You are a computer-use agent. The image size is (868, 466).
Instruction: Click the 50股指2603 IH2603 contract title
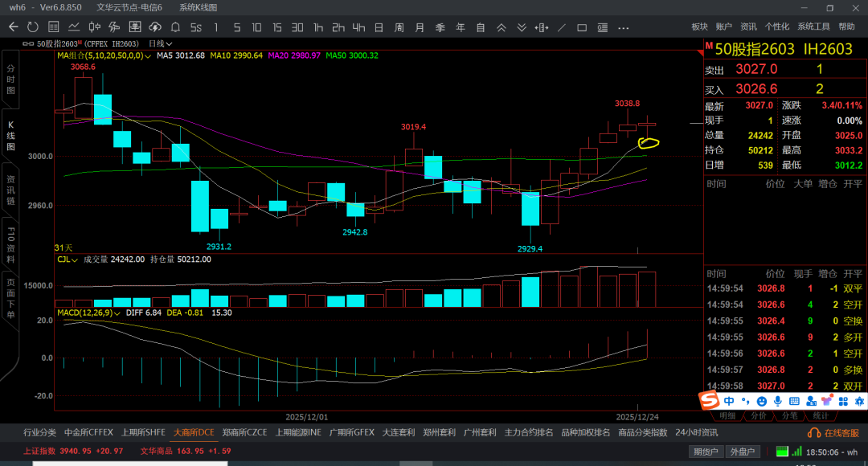point(784,49)
